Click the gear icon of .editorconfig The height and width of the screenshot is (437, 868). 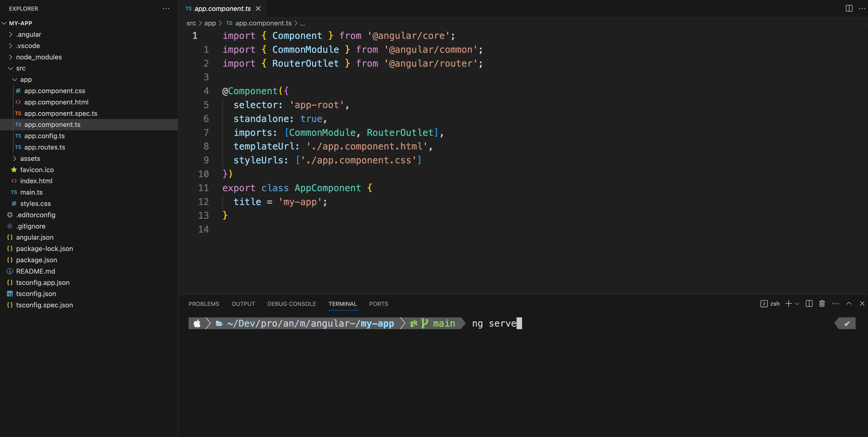[10, 215]
